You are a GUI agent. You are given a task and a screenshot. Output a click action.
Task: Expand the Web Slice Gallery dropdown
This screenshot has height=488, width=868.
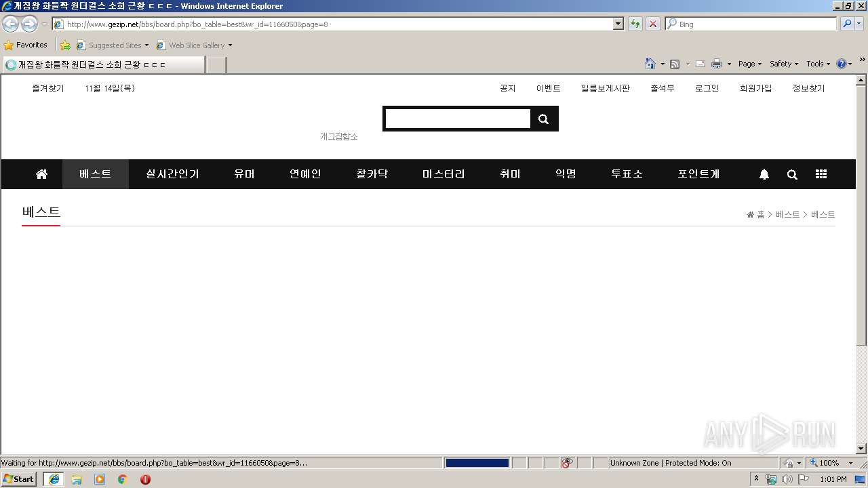pyautogui.click(x=230, y=45)
